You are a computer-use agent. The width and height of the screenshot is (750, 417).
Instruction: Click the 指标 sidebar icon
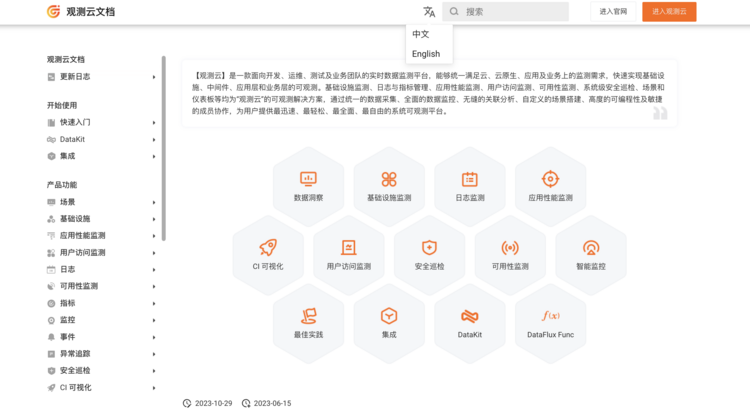[x=51, y=303]
